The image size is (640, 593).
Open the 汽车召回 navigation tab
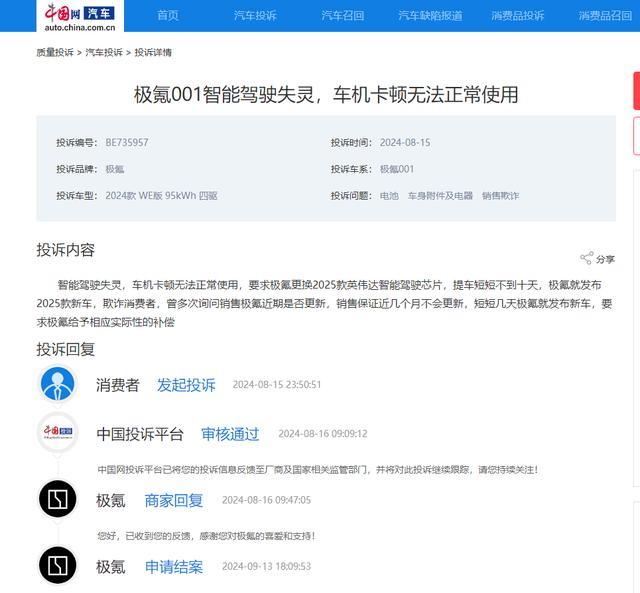click(x=342, y=16)
